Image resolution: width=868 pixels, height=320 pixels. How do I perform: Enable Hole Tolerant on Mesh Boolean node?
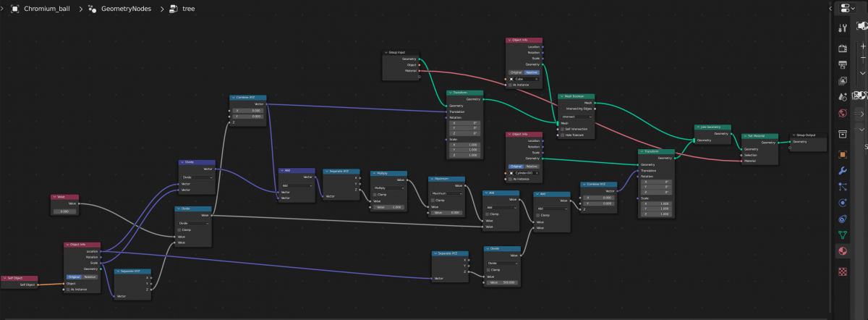point(562,135)
